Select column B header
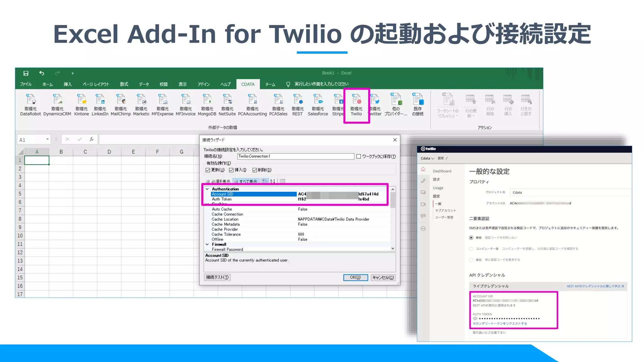 pos(61,152)
